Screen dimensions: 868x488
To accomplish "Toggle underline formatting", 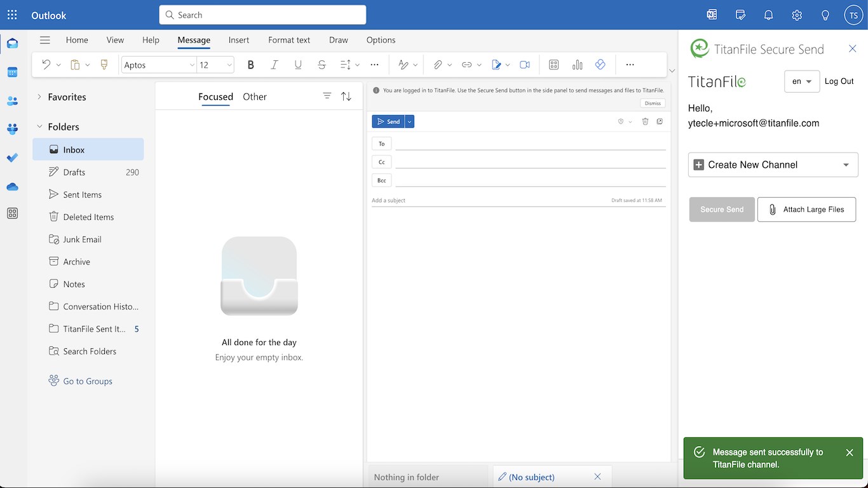I will pyautogui.click(x=298, y=64).
